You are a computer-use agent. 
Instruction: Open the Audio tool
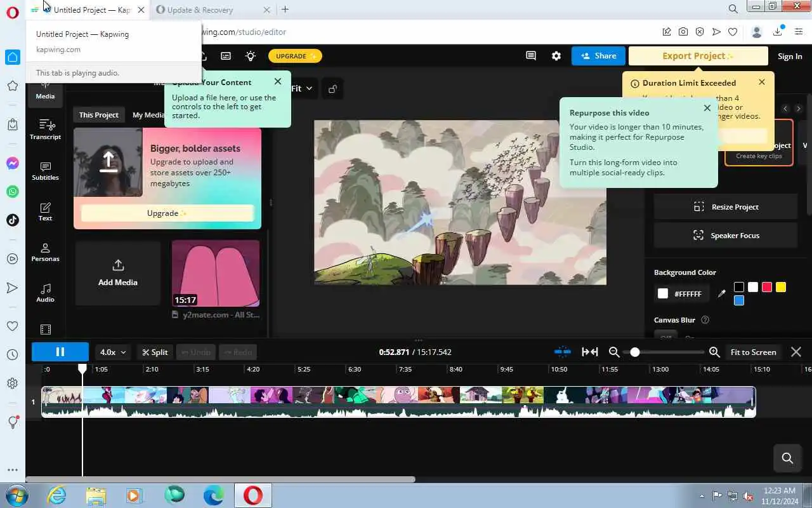[45, 292]
